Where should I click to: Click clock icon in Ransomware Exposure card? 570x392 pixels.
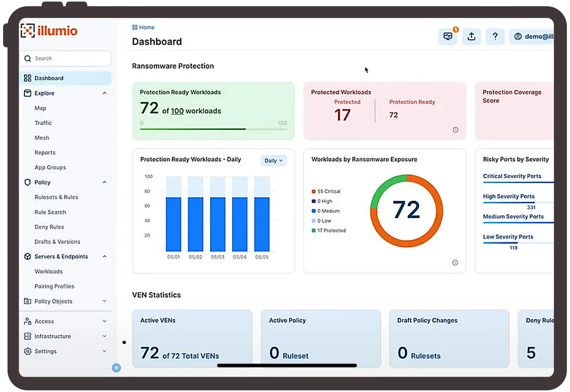[x=455, y=263]
